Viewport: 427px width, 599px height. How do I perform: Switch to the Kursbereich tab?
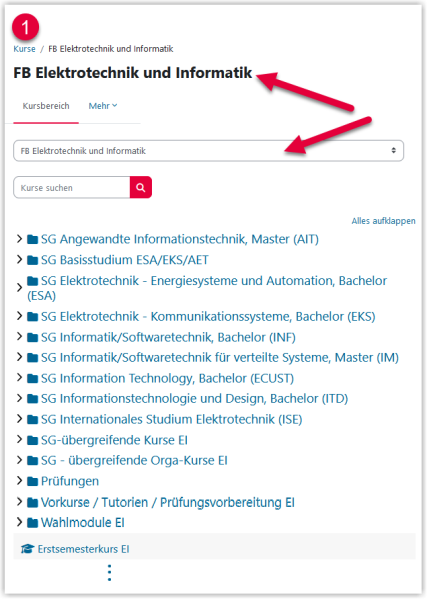coord(46,106)
